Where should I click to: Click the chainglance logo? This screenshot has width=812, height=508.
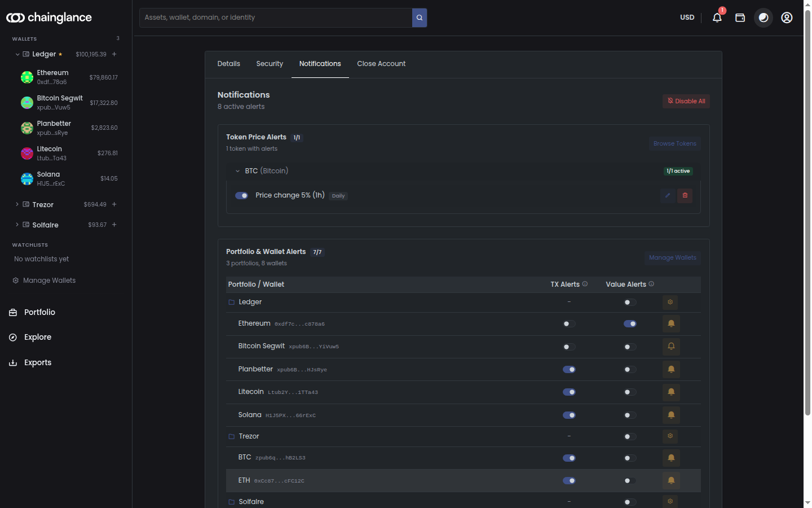[x=49, y=17]
